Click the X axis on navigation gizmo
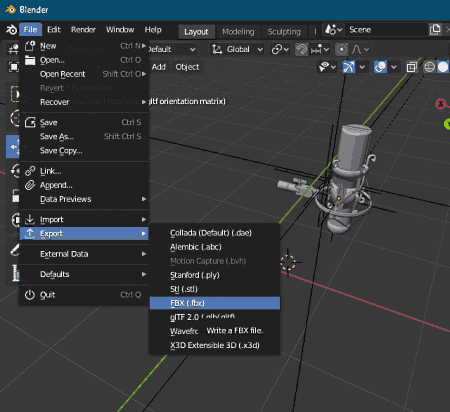The image size is (450, 412). [x=441, y=104]
